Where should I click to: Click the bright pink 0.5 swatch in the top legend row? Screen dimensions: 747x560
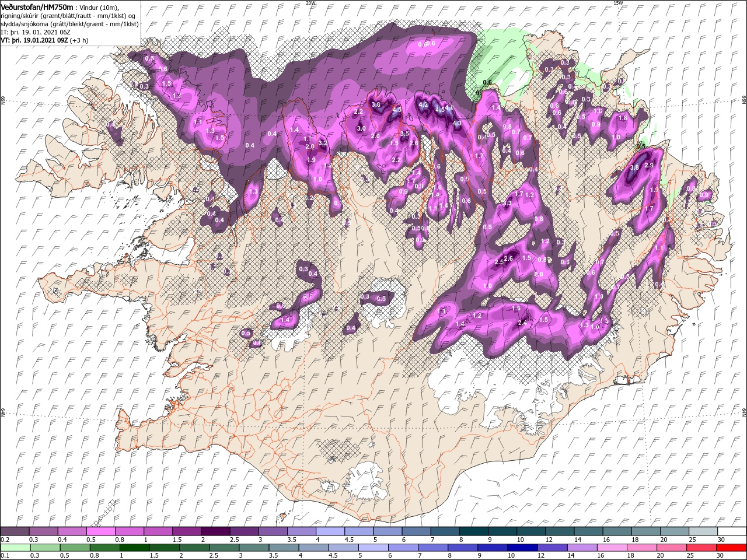pos(100,531)
